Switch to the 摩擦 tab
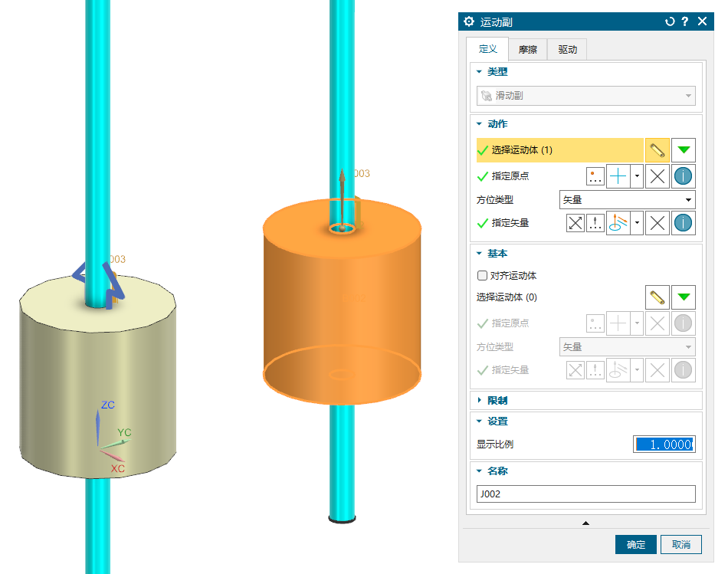The width and height of the screenshot is (728, 574). (527, 51)
